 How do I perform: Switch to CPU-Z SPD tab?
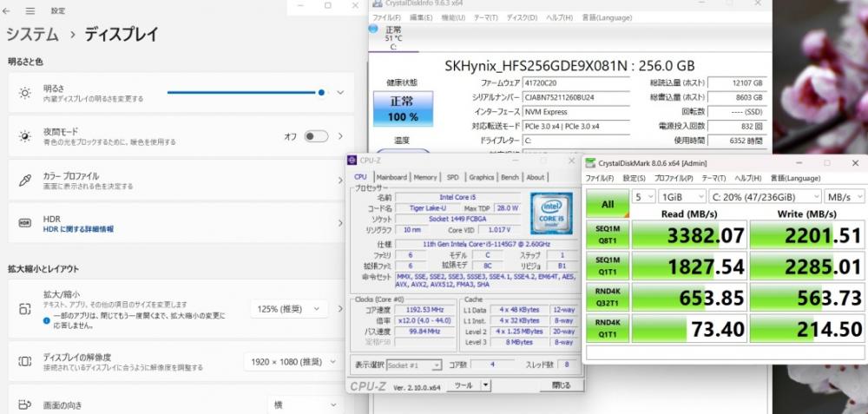453,177
